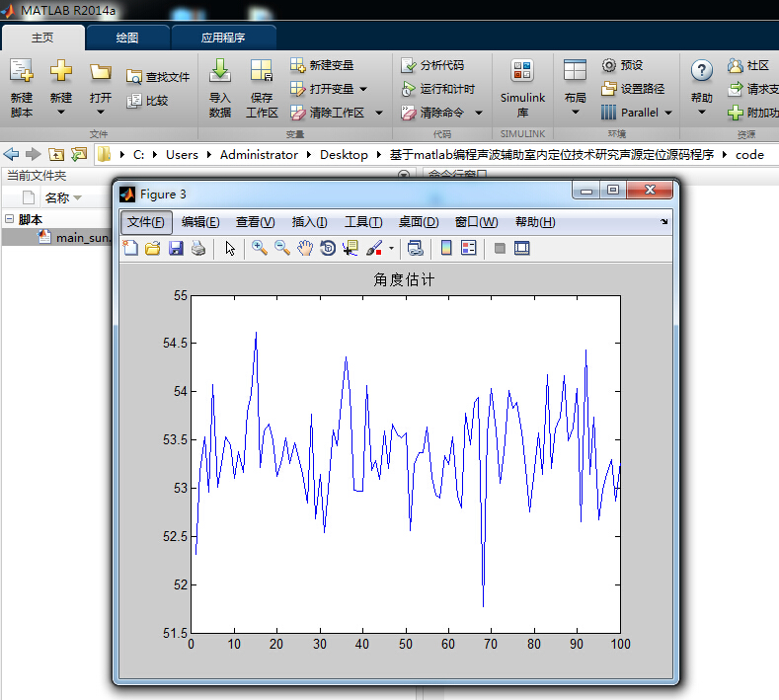Click the browse for folder icon
Image resolution: width=779 pixels, height=700 pixels.
79,154
